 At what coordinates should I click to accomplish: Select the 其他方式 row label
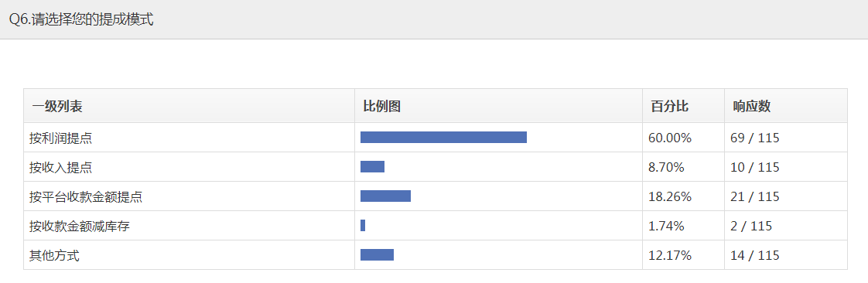54,255
